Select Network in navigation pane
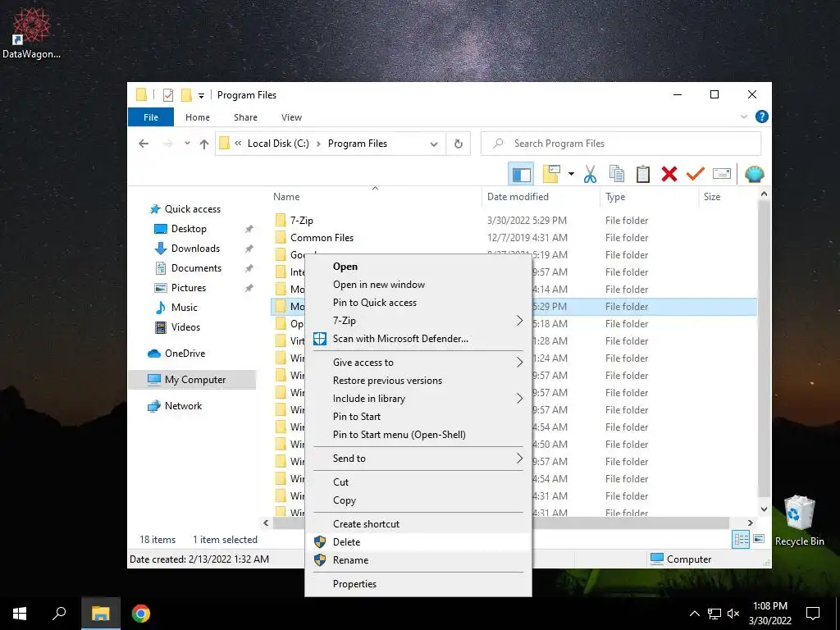Viewport: 840px width, 630px height. pos(183,406)
